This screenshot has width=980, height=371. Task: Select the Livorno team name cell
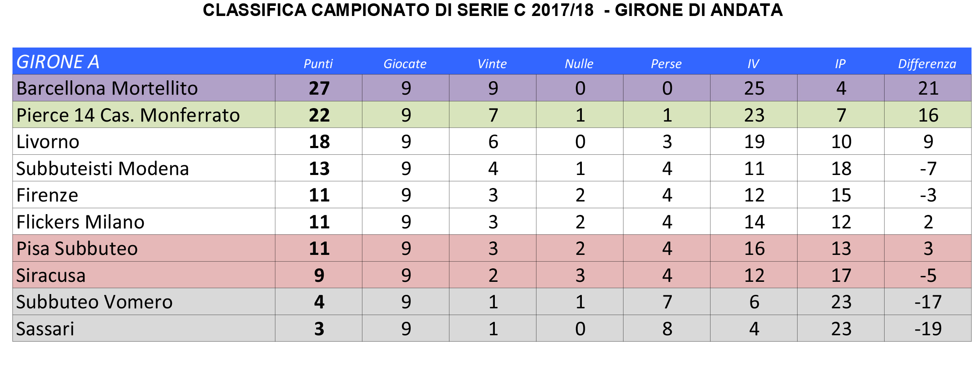(48, 142)
